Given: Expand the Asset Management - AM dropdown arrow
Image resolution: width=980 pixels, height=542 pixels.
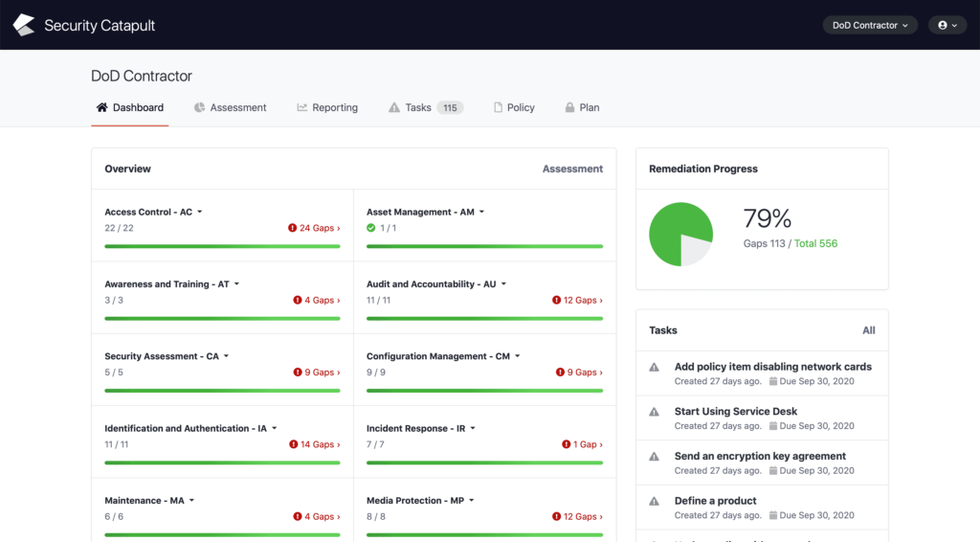Looking at the screenshot, I should click(x=482, y=212).
